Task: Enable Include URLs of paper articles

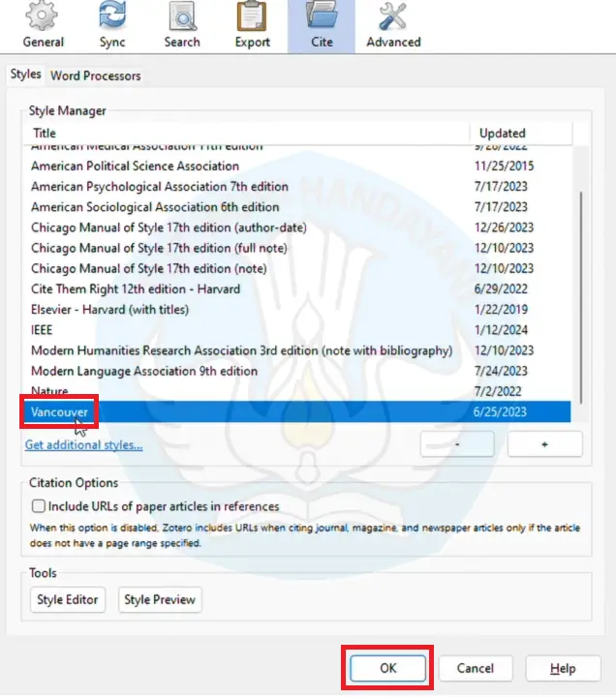Action: [x=39, y=506]
